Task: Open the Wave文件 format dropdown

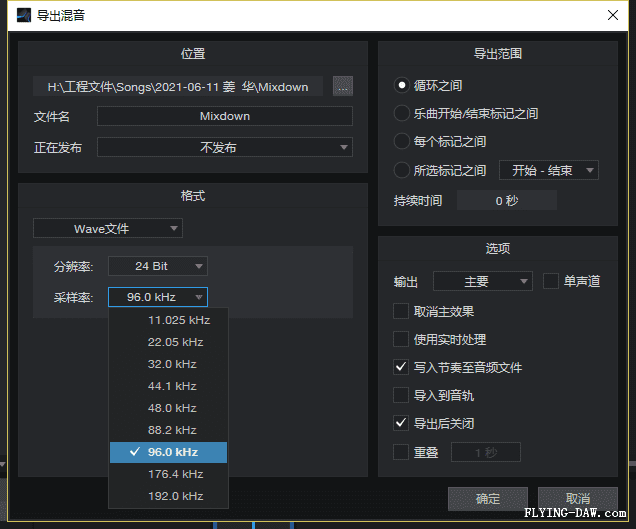Action: pyautogui.click(x=108, y=229)
